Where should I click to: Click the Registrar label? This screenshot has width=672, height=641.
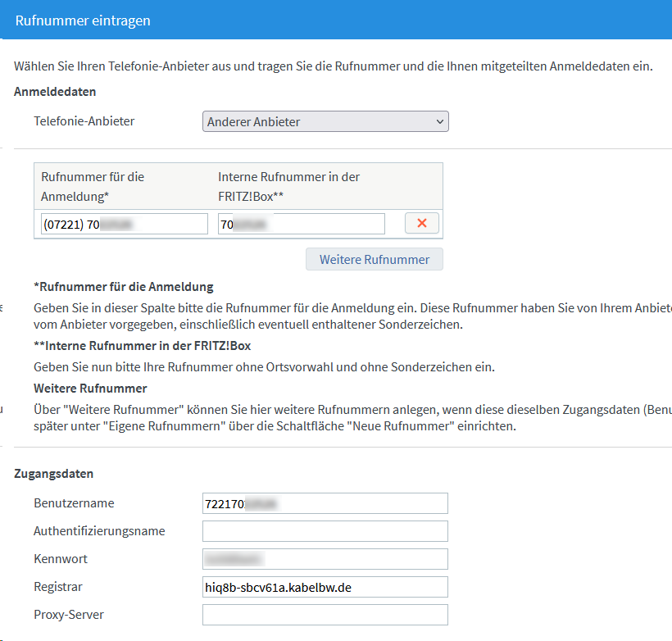pos(58,587)
